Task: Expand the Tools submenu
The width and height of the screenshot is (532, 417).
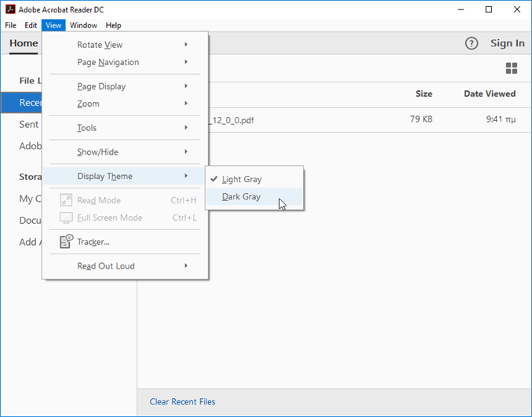Action: [125, 128]
